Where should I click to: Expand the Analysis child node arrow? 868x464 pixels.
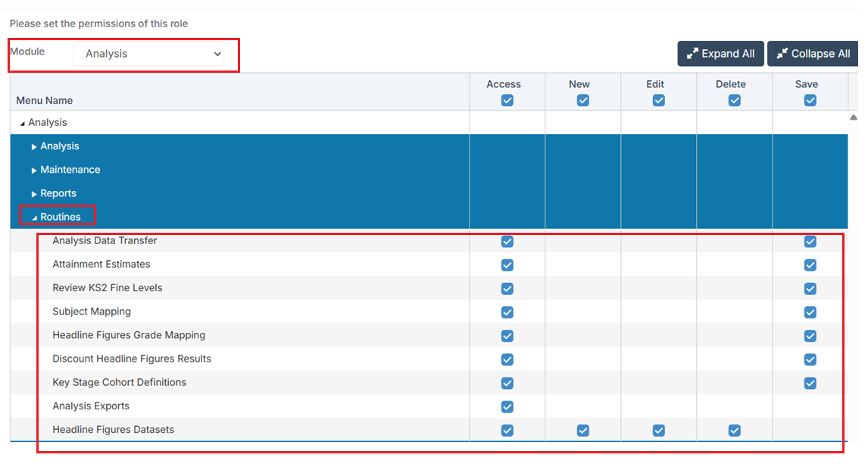click(34, 147)
